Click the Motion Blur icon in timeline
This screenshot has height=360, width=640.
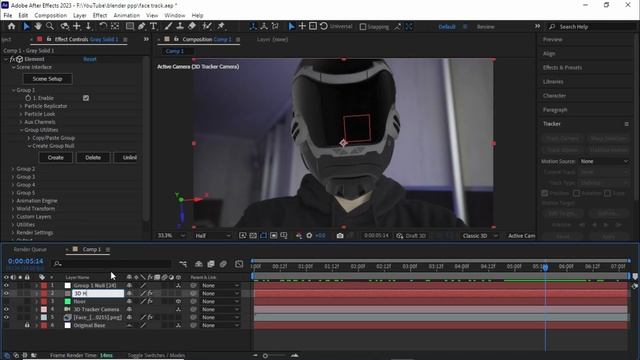point(223,264)
